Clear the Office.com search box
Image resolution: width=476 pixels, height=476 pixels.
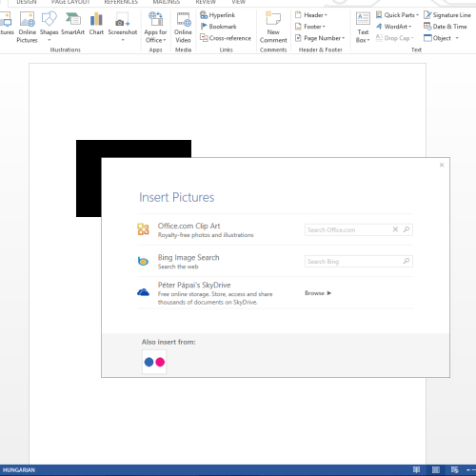click(395, 229)
